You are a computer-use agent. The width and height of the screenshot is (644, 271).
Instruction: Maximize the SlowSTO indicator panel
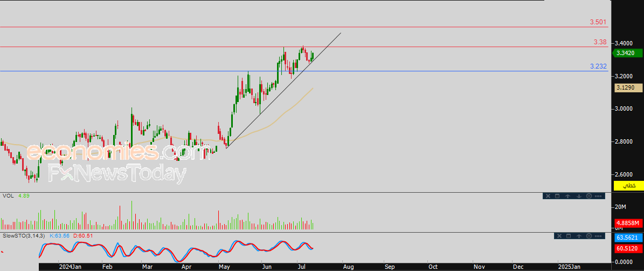click(x=569, y=236)
